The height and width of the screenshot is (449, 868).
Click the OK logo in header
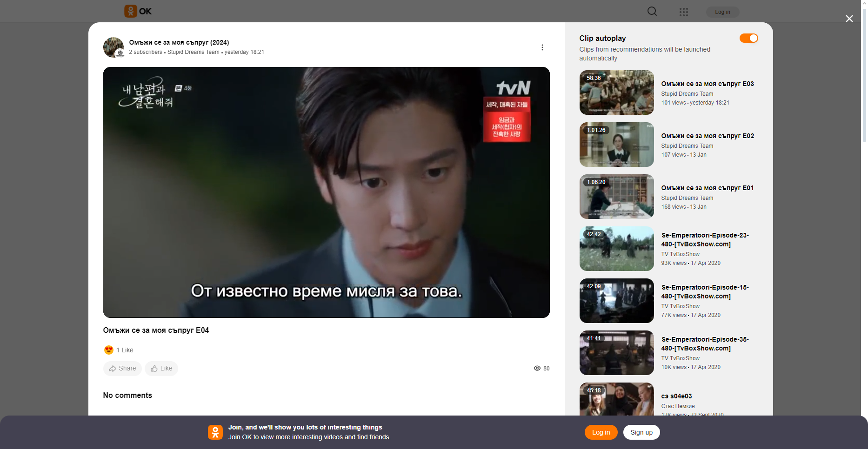click(x=138, y=11)
